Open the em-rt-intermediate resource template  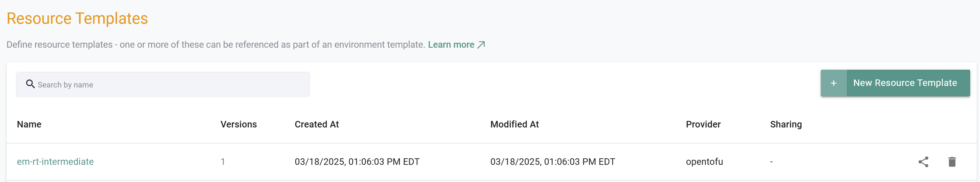tap(55, 162)
